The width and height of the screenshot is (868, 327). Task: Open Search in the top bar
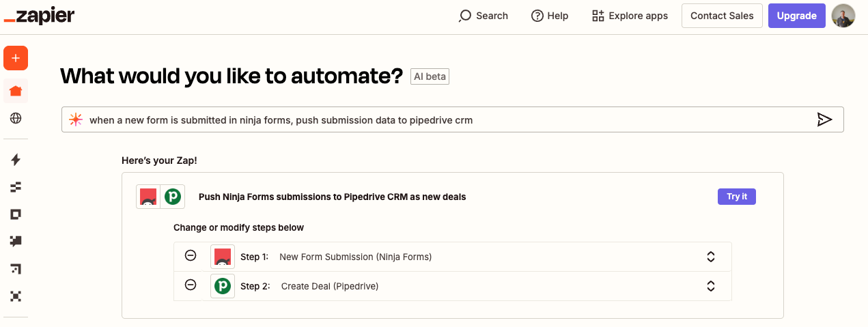click(484, 16)
